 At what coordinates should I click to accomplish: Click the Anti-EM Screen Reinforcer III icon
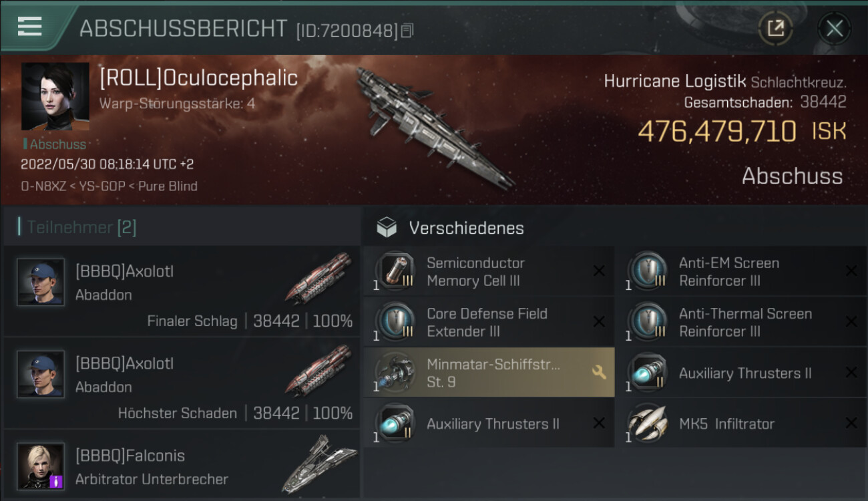[x=647, y=272]
